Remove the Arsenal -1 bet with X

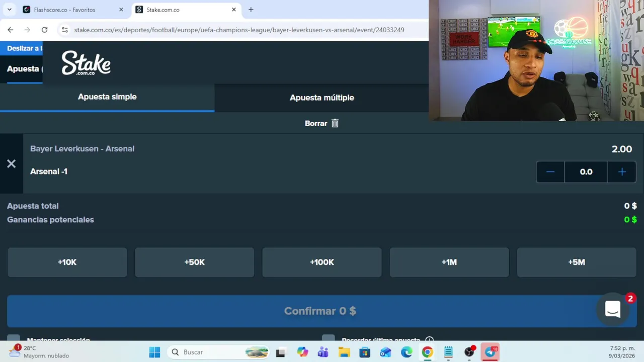(12, 164)
